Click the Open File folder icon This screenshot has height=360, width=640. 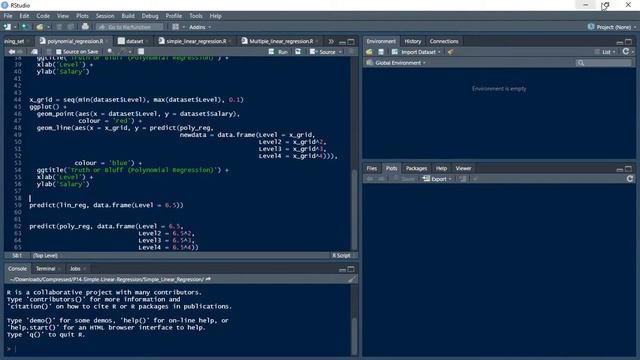40,27
